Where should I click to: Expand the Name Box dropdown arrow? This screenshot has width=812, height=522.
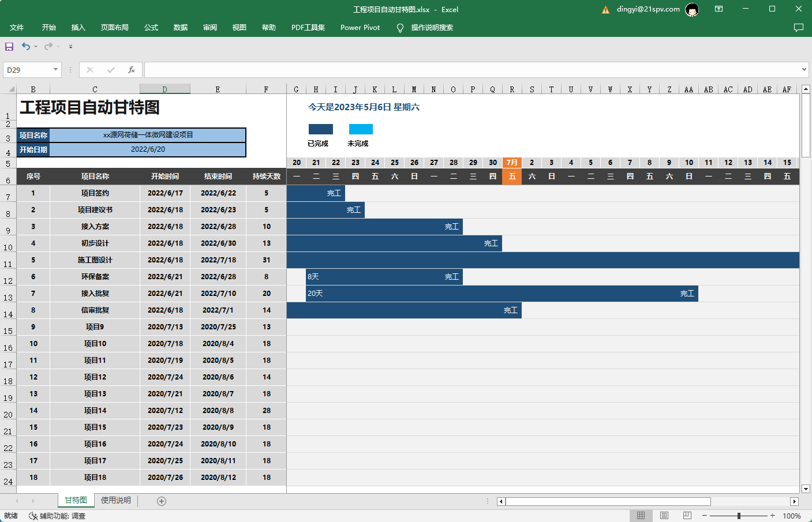coord(55,70)
